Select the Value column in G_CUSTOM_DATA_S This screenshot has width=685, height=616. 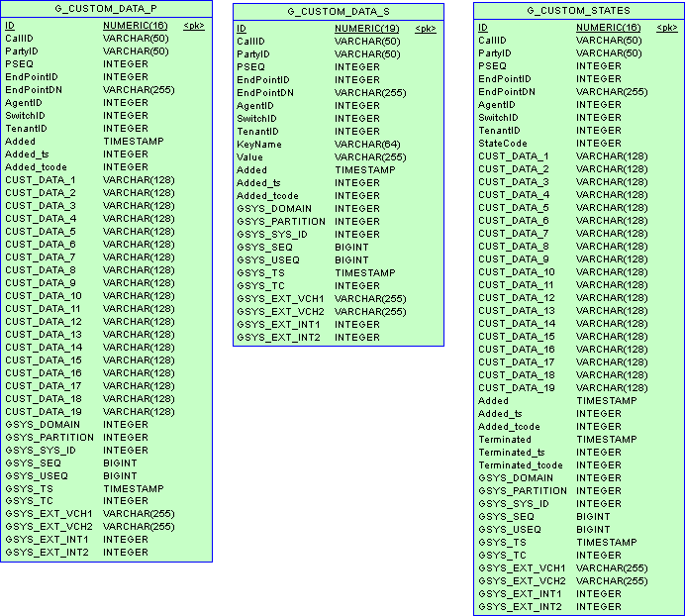[x=249, y=157]
